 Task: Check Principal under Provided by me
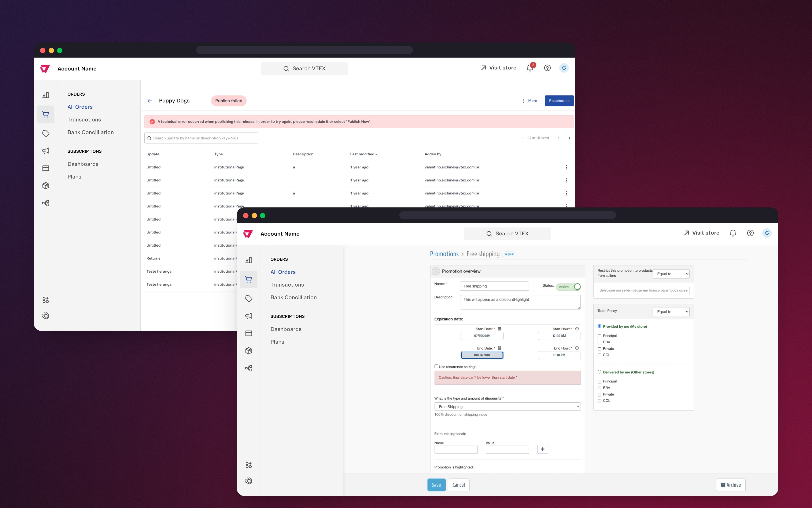(599, 336)
